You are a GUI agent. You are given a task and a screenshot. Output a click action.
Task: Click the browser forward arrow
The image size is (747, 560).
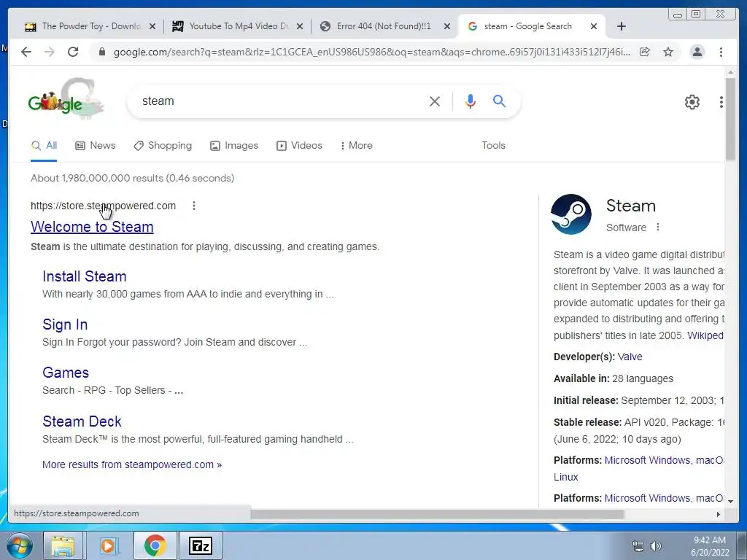(50, 52)
